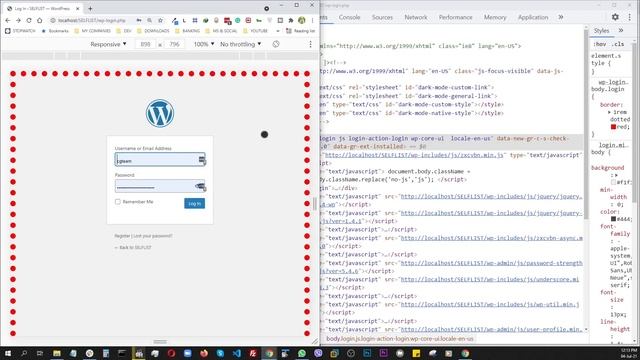
Task: Reload the WordPress login page
Action: (29, 20)
